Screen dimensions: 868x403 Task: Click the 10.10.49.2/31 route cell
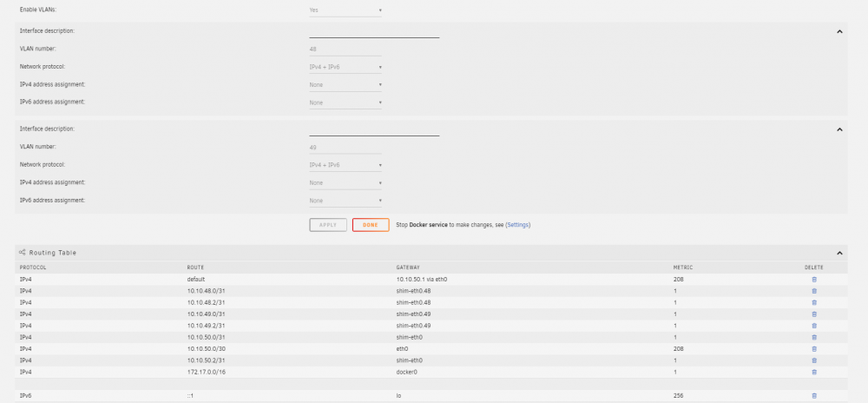click(x=206, y=326)
